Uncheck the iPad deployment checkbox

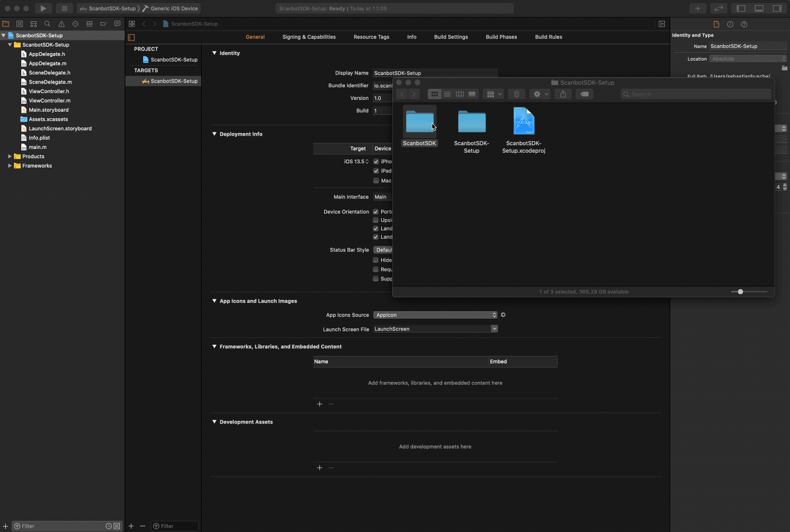(376, 171)
